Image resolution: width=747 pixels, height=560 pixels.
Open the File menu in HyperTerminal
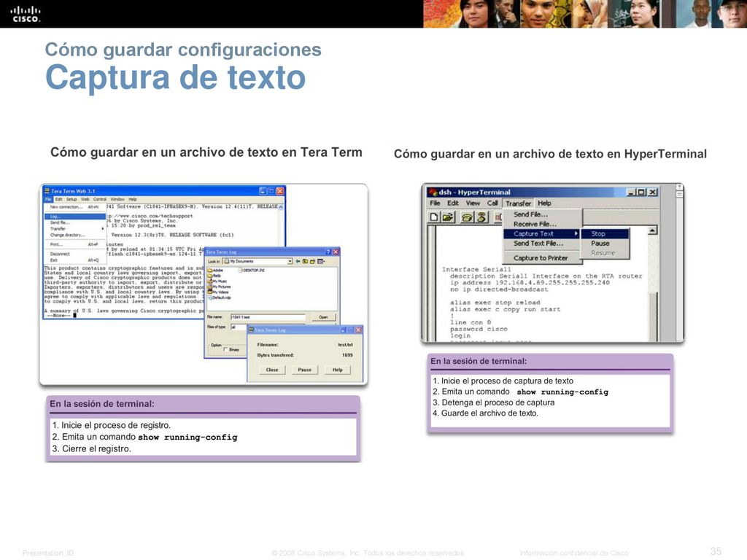(435, 203)
